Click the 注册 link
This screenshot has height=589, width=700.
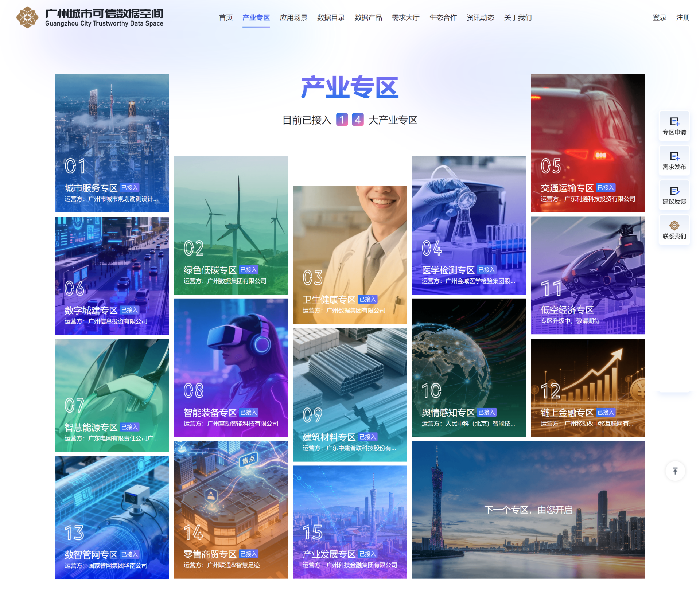point(682,17)
